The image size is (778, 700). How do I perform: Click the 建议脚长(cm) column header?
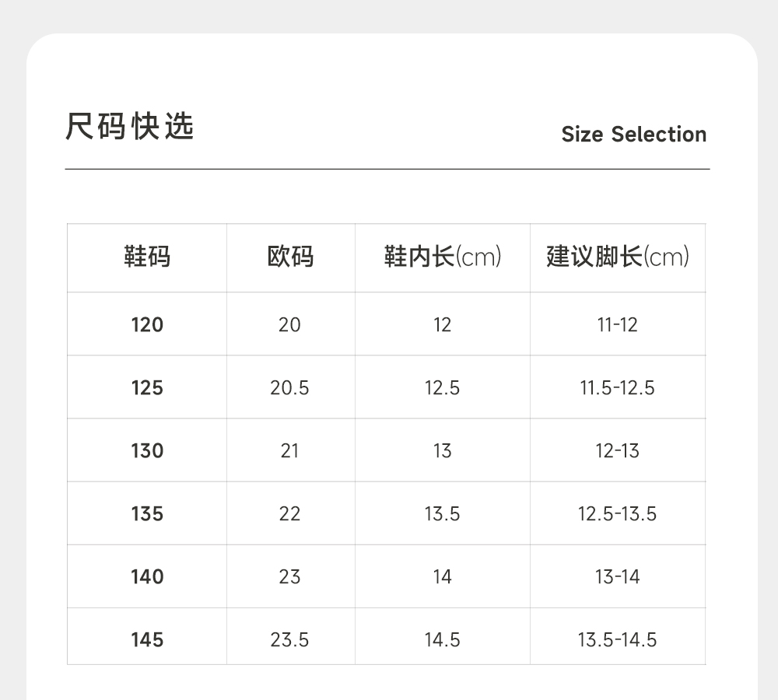coord(618,257)
